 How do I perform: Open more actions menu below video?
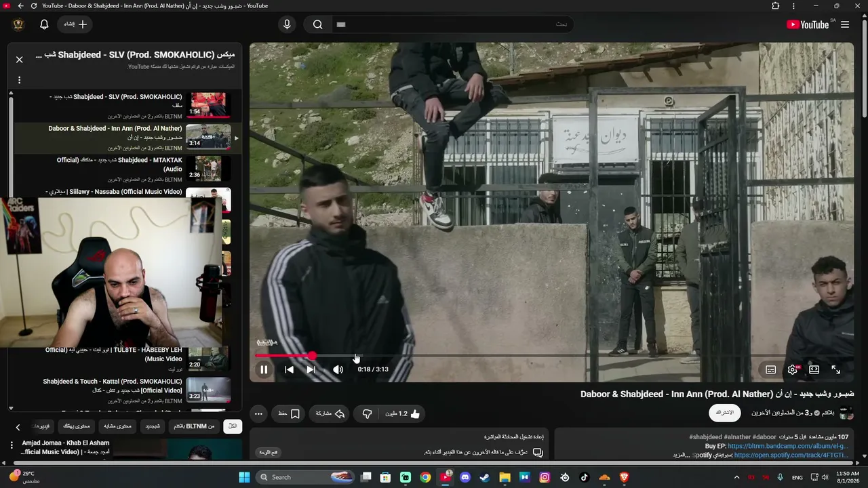point(258,413)
